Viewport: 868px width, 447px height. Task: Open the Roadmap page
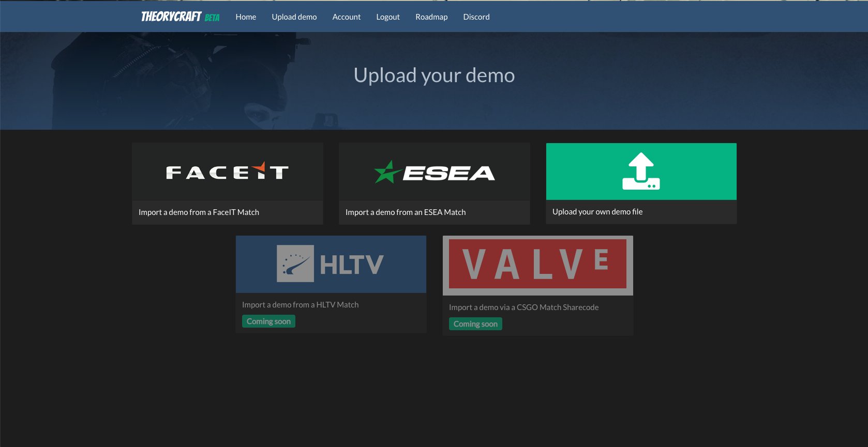[431, 17]
